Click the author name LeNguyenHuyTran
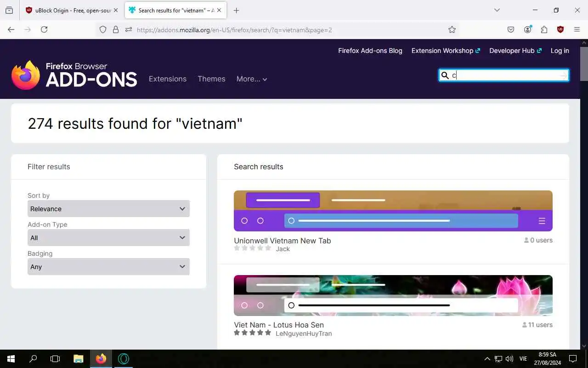Screen dimensions: 588x368 pyautogui.click(x=304, y=333)
